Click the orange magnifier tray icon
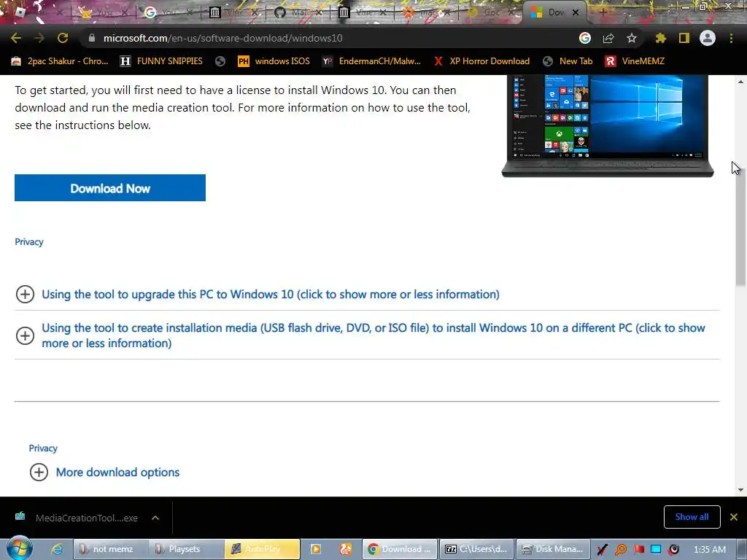The height and width of the screenshot is (560, 747). (620, 550)
